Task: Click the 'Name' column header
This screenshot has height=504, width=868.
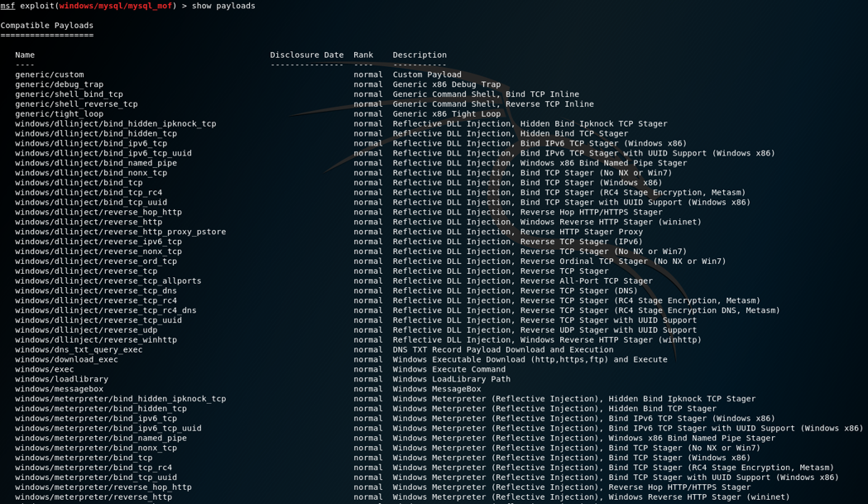Action: coord(25,55)
